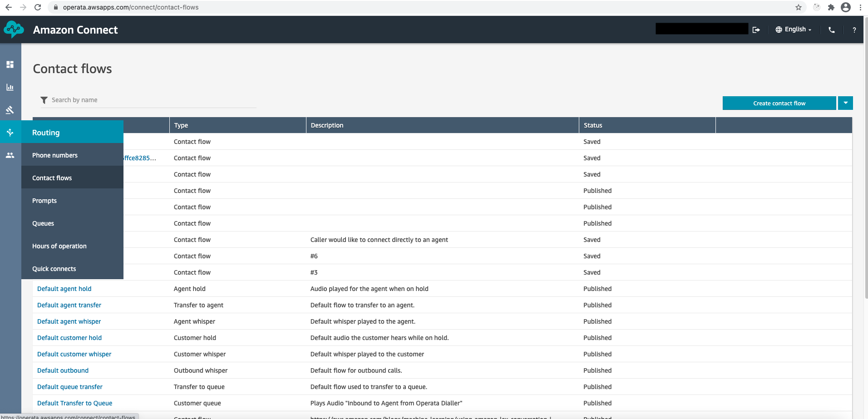Open Prompts from Routing menu

coord(72,200)
